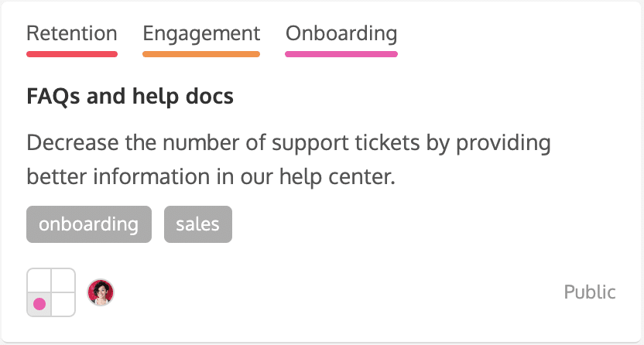Select the Engagement category label

tap(201, 34)
